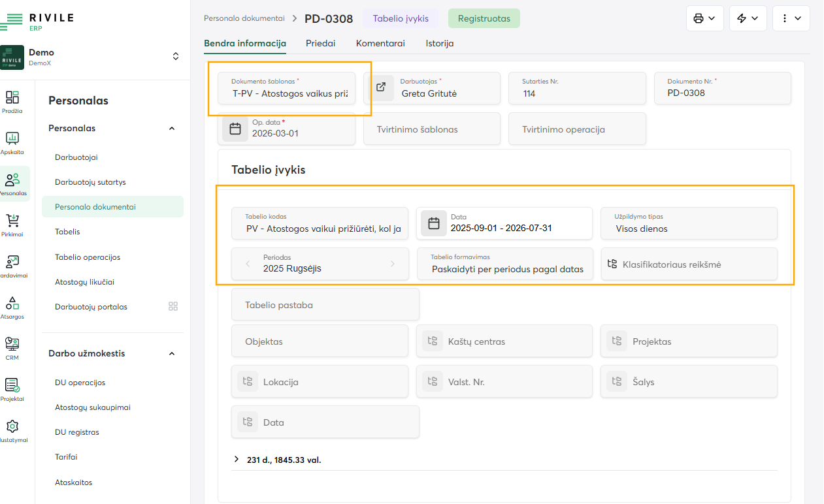Image resolution: width=824 pixels, height=504 pixels.
Task: Click the Registruotas status badge
Action: coord(484,18)
